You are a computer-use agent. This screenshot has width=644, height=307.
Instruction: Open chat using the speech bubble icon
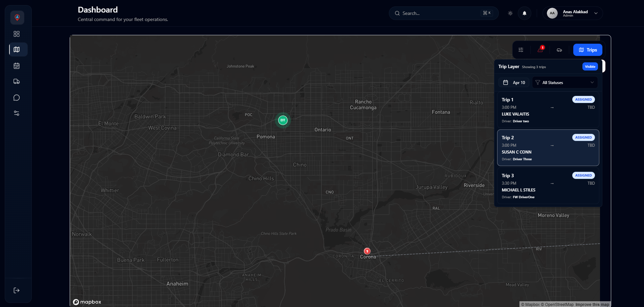pyautogui.click(x=16, y=97)
